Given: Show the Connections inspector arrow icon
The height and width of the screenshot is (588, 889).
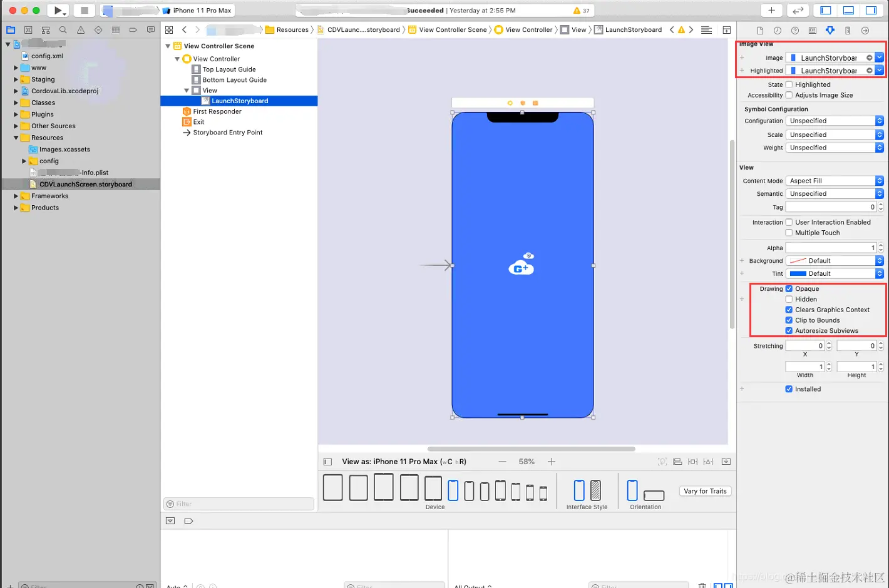Looking at the screenshot, I should click(x=865, y=31).
